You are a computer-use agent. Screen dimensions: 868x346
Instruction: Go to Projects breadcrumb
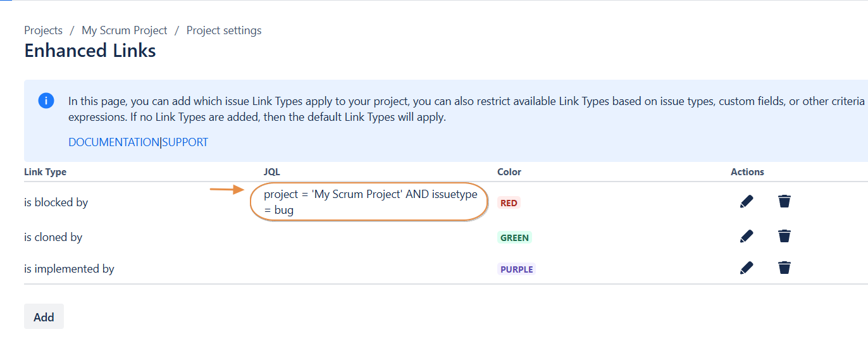coord(43,30)
